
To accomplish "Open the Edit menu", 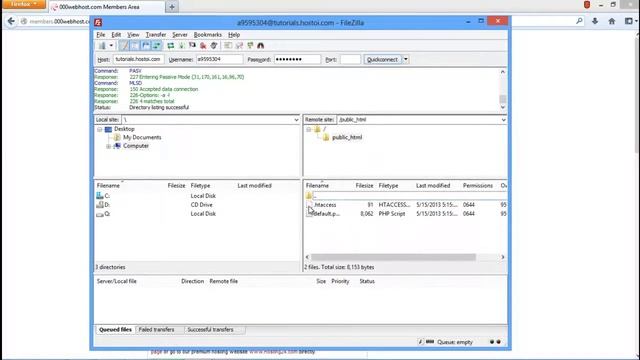I will coord(116,35).
